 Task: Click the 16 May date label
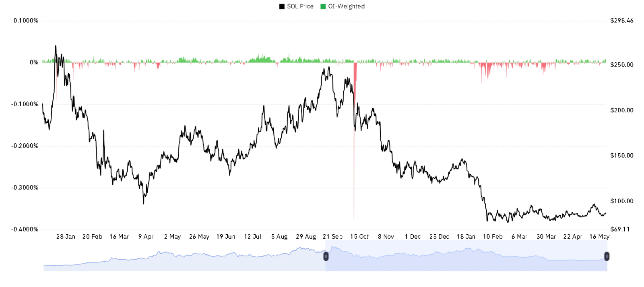pos(599,237)
